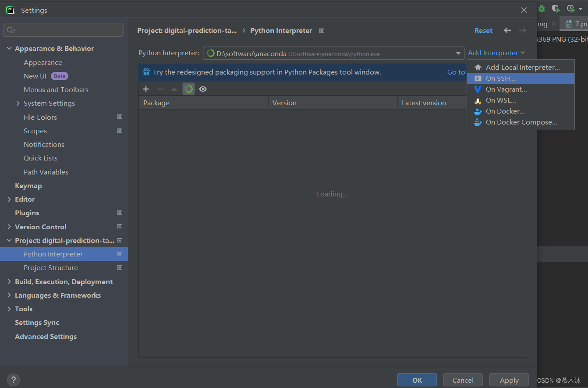Screen dimensions: 588x388
Task: Go back with the left arrow
Action: (x=507, y=30)
